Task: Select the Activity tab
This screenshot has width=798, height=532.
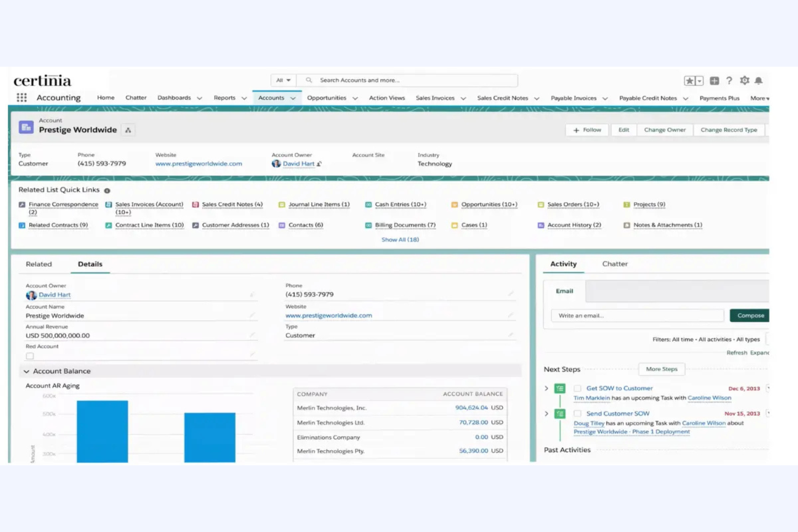Action: click(x=563, y=264)
